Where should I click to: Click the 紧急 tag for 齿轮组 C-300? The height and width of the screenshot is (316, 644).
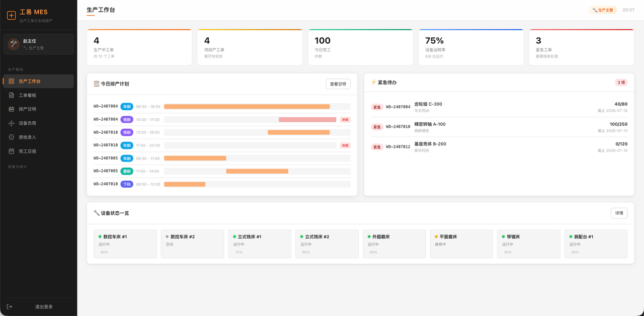click(x=377, y=107)
